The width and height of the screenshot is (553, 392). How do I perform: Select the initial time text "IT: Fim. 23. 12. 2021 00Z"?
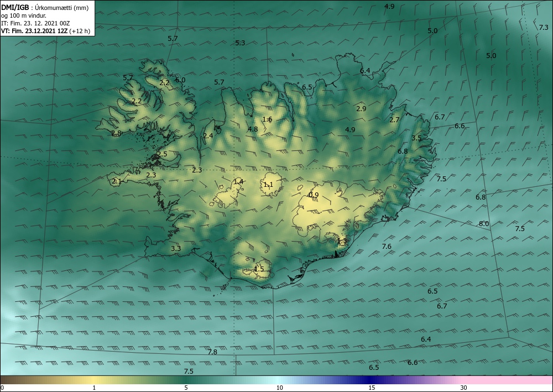pyautogui.click(x=35, y=23)
